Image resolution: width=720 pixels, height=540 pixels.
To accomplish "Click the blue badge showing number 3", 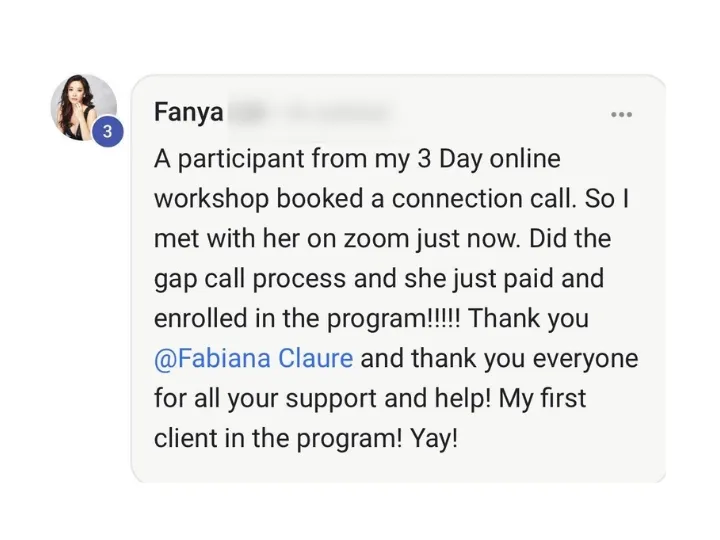I will tap(107, 132).
